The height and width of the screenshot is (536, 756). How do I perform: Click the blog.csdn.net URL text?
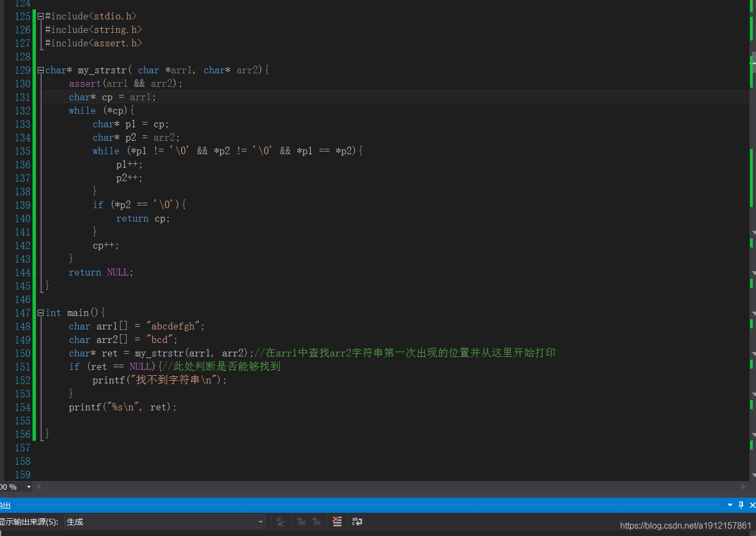[685, 526]
